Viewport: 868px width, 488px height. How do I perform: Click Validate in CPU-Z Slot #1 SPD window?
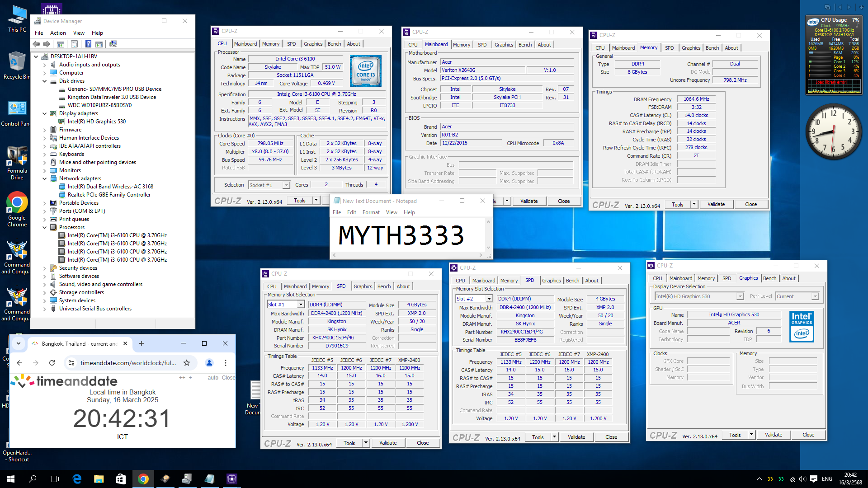(x=388, y=443)
